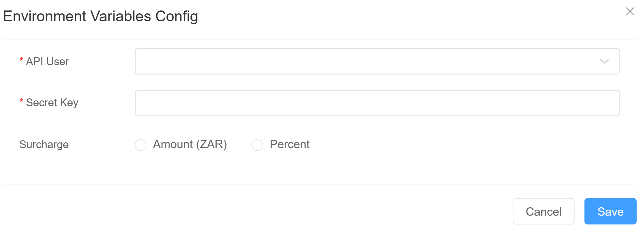Click the API User field label

[47, 61]
